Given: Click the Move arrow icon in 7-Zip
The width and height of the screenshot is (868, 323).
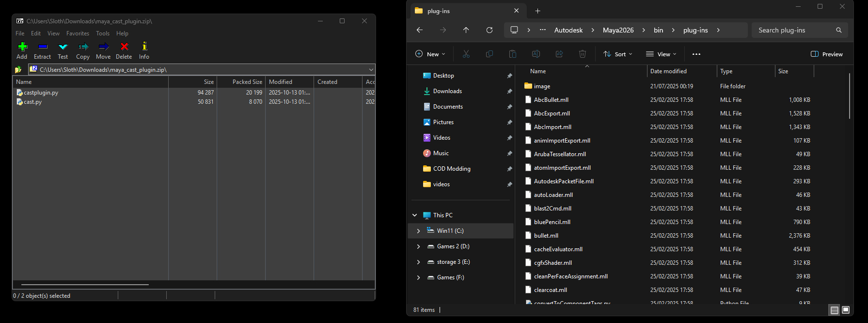Looking at the screenshot, I should (x=103, y=47).
